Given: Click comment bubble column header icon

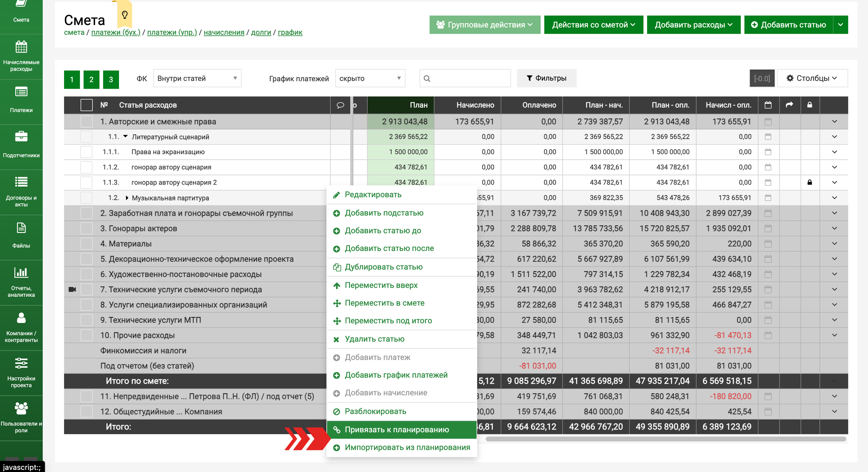Looking at the screenshot, I should 340,105.
